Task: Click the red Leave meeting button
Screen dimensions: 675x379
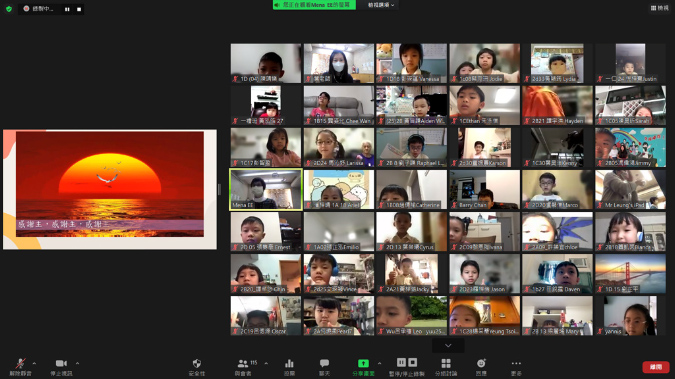Action: [x=656, y=367]
